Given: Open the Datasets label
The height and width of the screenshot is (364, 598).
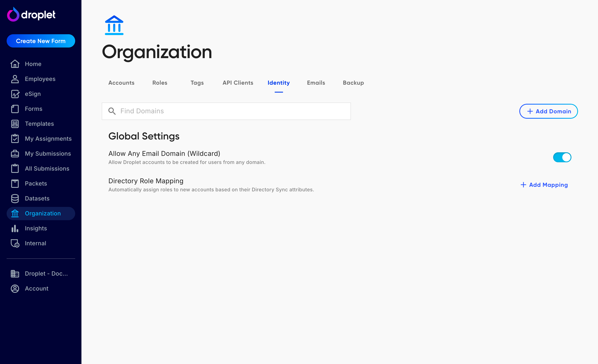Looking at the screenshot, I should (37, 198).
